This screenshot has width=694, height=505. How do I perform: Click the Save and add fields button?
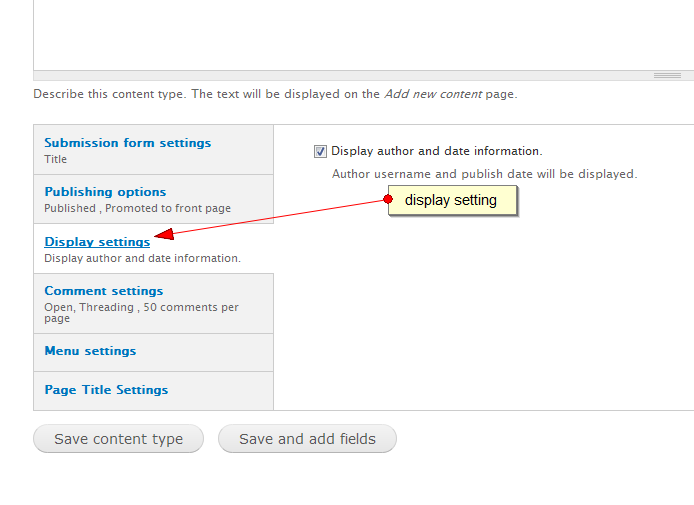(307, 439)
